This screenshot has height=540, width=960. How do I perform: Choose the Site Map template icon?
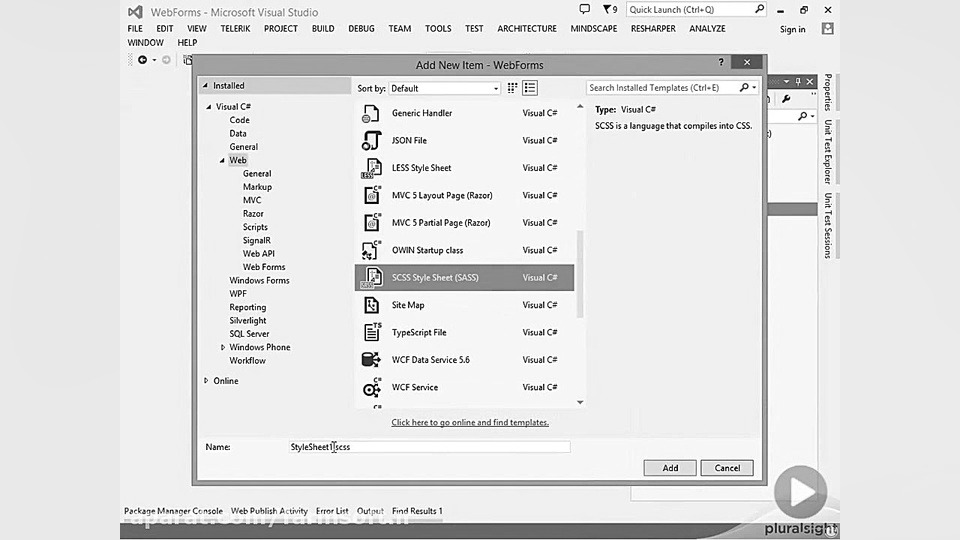[x=371, y=305]
